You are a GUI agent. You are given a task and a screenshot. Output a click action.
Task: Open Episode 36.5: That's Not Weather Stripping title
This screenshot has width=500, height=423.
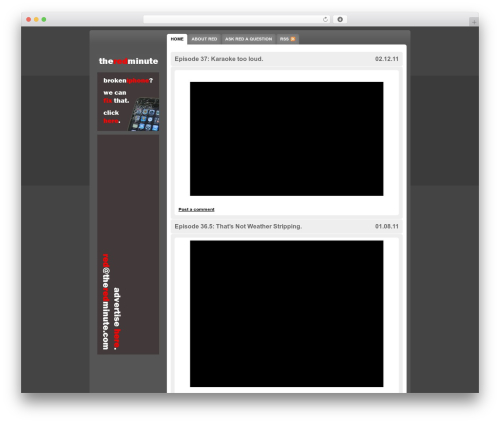(238, 226)
